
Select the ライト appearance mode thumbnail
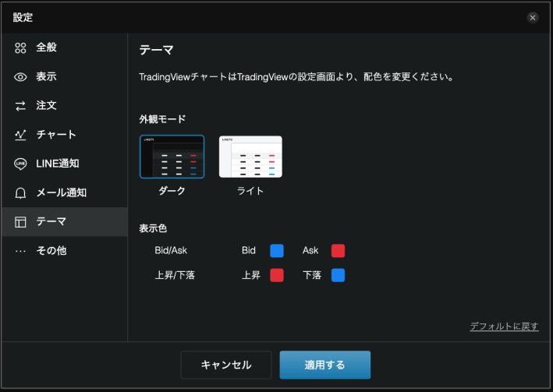click(250, 157)
